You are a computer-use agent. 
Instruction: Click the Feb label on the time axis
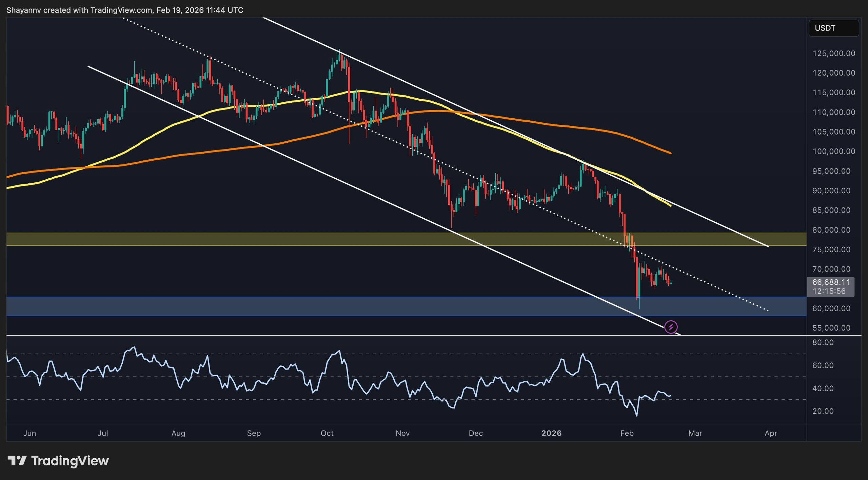click(627, 433)
